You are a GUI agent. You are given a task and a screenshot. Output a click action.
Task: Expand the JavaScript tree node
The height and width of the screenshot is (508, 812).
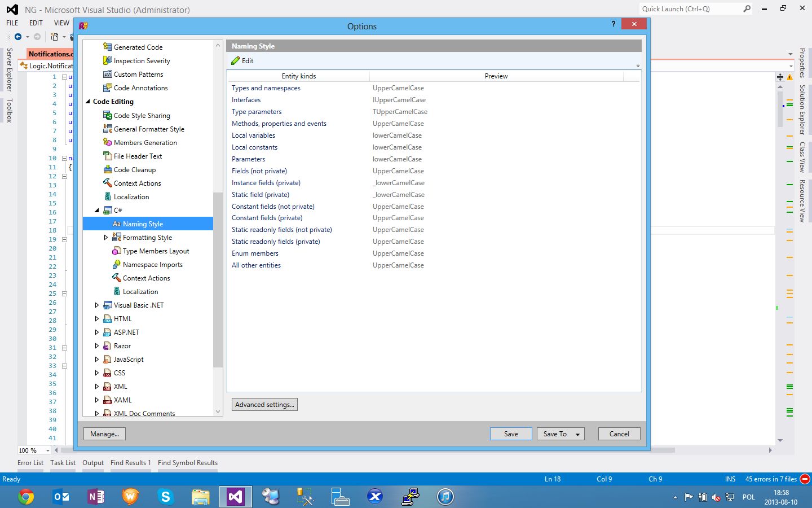97,360
